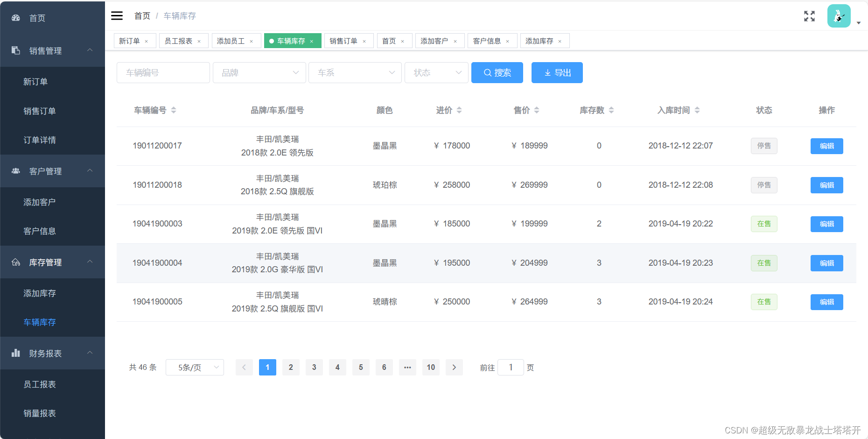The image size is (868, 439).
Task: Click the 库存管理 car icon
Action: point(16,262)
